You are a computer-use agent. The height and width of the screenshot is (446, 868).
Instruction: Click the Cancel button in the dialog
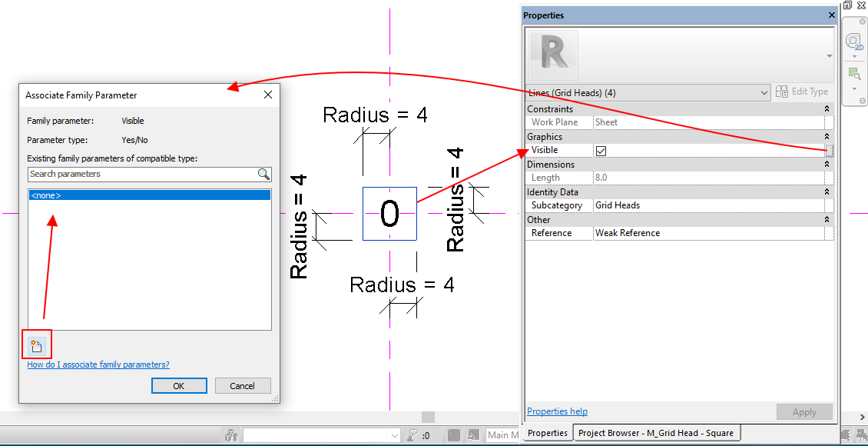243,385
